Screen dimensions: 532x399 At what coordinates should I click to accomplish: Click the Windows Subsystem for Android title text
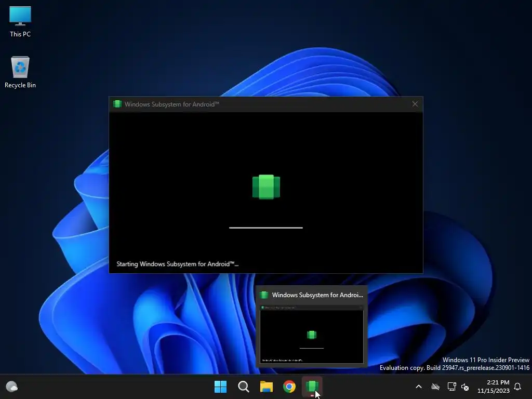(x=172, y=104)
